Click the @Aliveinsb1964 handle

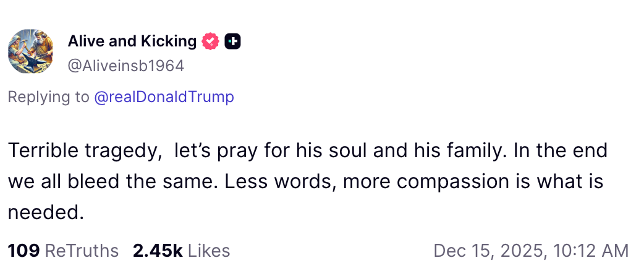pyautogui.click(x=125, y=66)
